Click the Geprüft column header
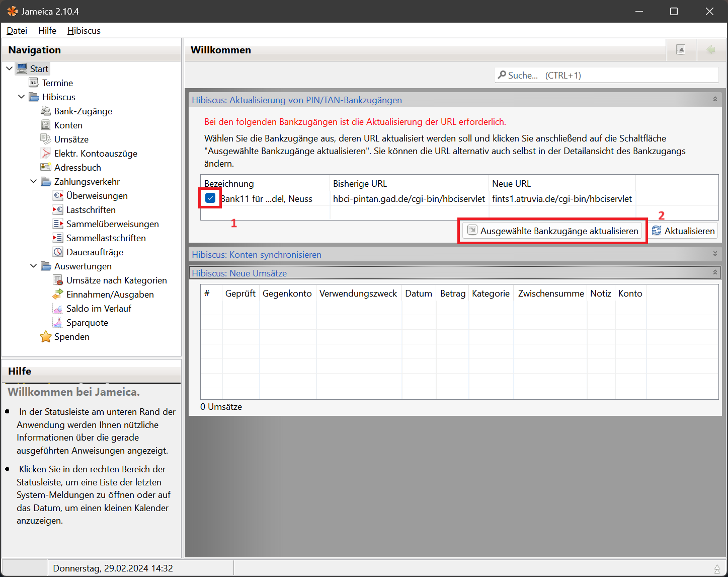The height and width of the screenshot is (577, 728). coord(240,293)
